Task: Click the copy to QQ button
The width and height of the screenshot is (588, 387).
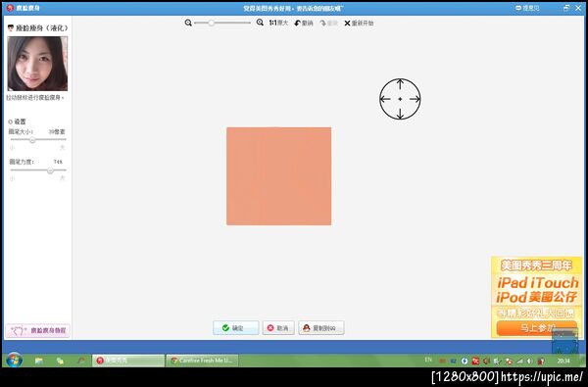Action: (321, 328)
